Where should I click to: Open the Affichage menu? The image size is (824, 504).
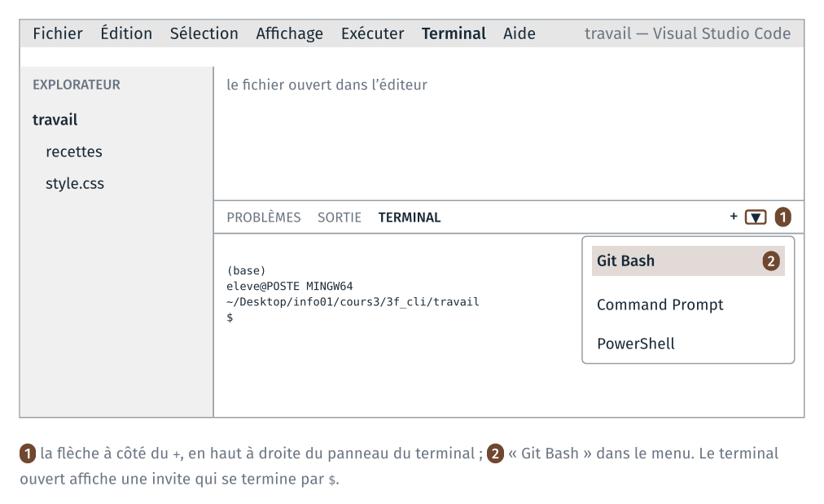290,33
